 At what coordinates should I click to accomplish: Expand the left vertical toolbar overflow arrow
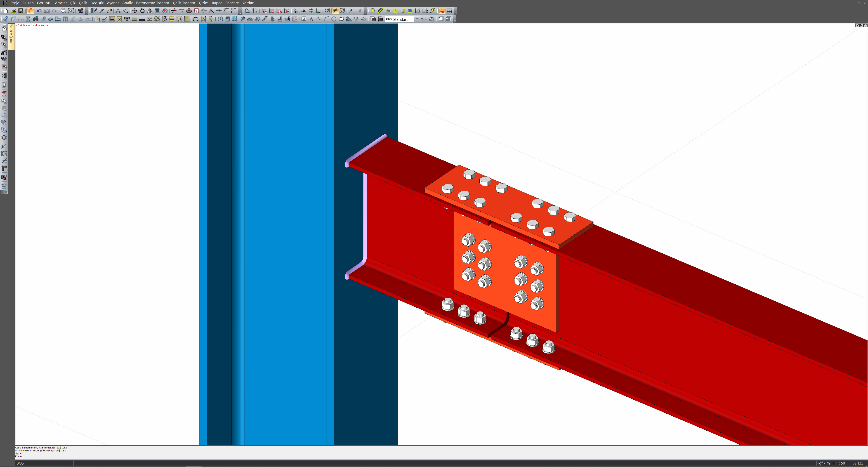(x=6, y=192)
